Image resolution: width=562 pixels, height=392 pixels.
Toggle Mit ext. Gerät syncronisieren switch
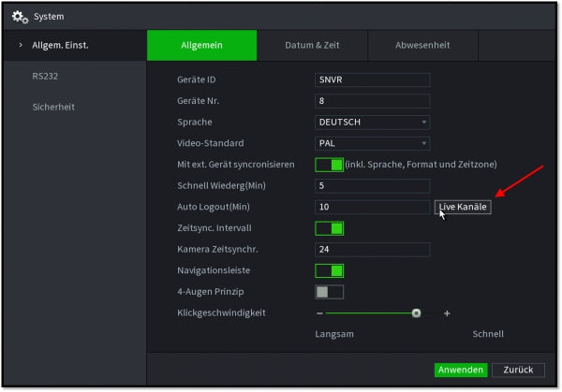(329, 165)
